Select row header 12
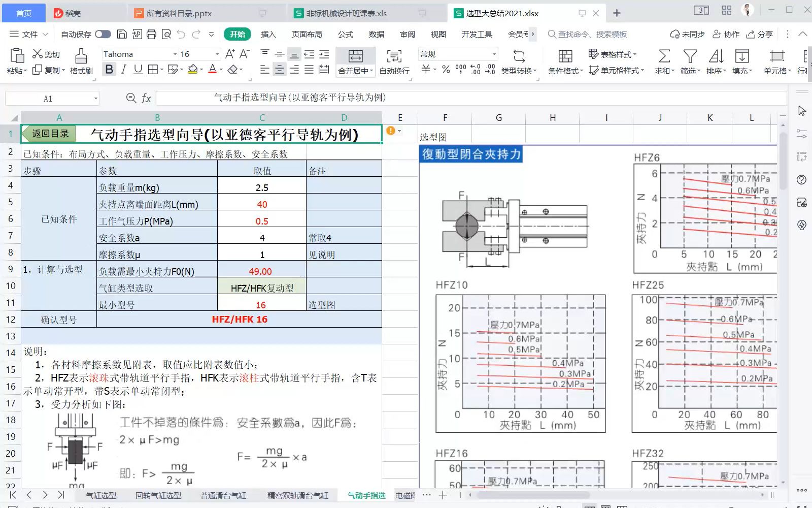This screenshot has height=508, width=812. pos(11,320)
